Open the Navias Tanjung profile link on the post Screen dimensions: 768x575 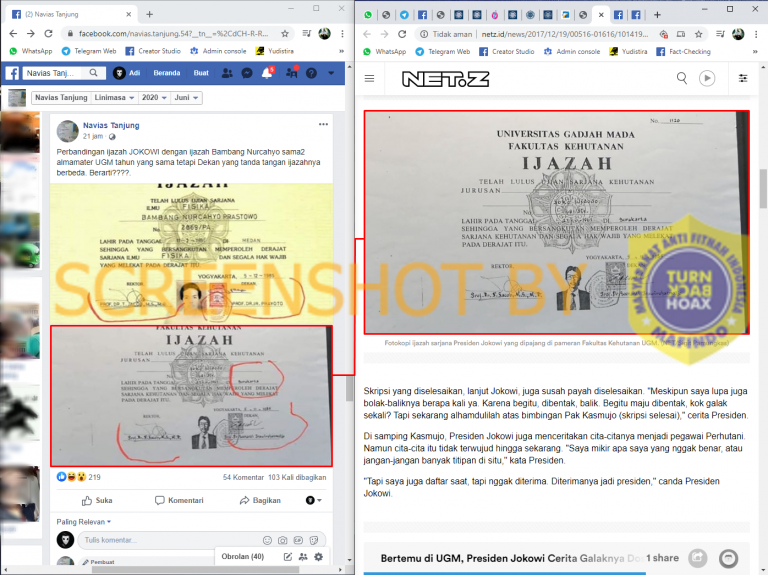click(x=111, y=125)
